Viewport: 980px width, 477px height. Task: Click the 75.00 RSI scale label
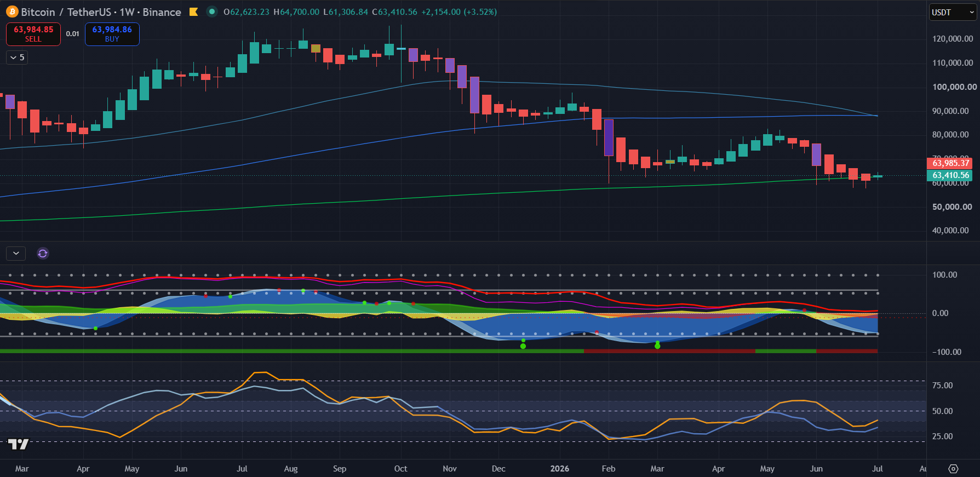(942, 385)
